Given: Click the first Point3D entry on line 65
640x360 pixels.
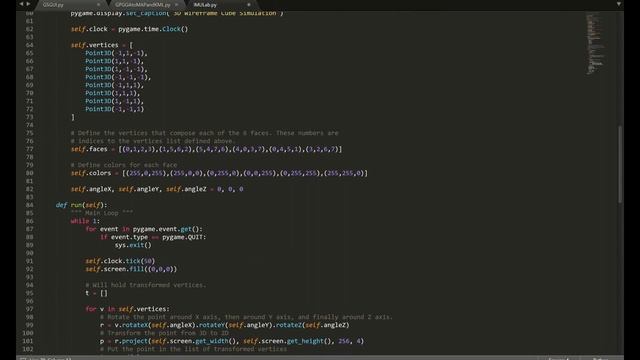Looking at the screenshot, I should [116, 53].
